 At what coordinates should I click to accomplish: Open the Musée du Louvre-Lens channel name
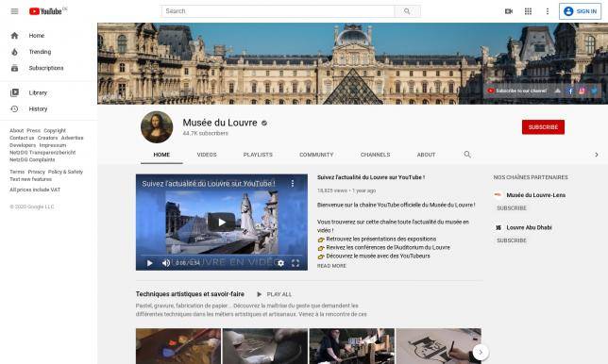click(x=536, y=195)
